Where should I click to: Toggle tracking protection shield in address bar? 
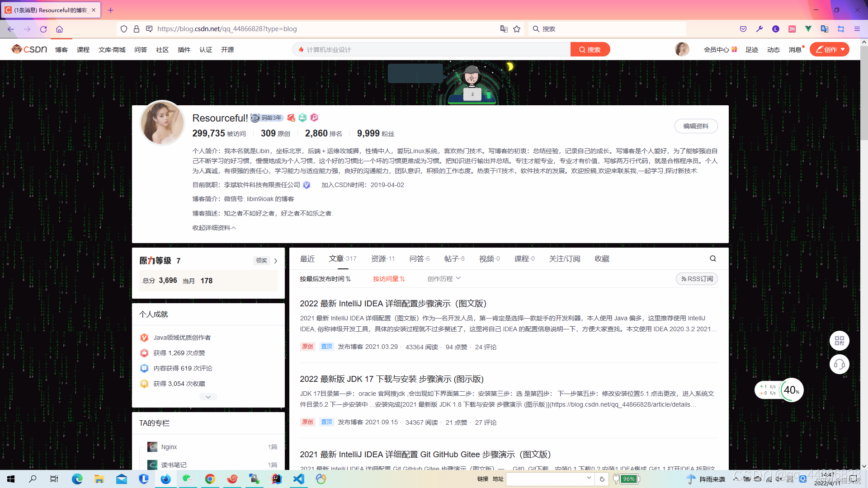(123, 28)
